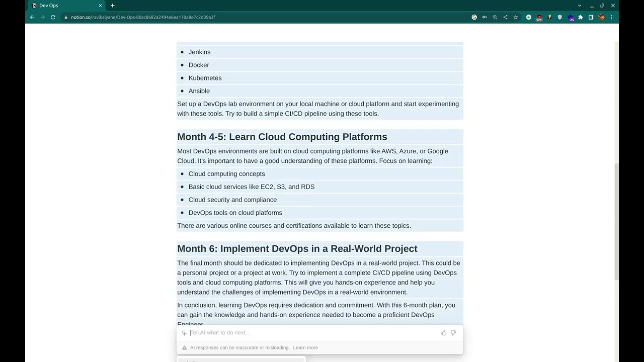The width and height of the screenshot is (644, 362).
Task: Open the user profile avatar menu
Action: point(601,17)
